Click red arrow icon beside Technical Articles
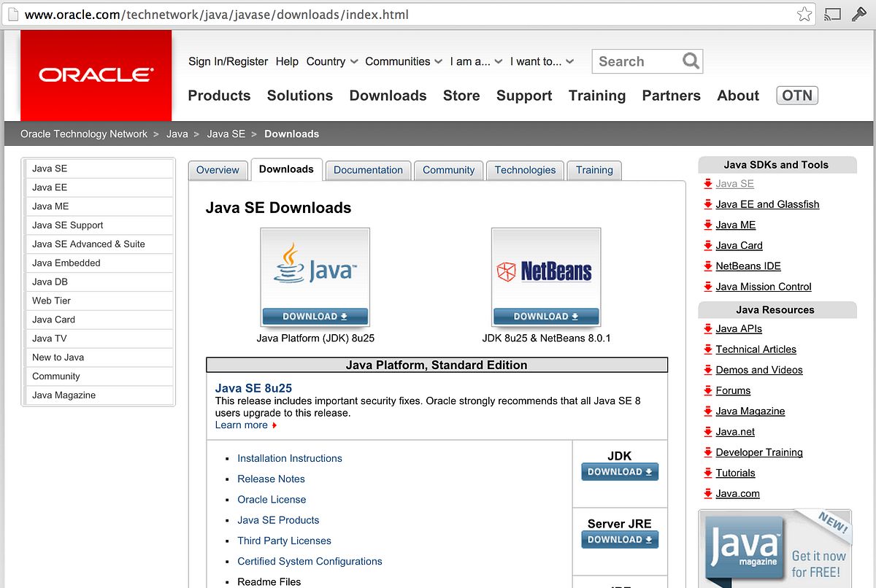This screenshot has height=588, width=876. tap(708, 349)
